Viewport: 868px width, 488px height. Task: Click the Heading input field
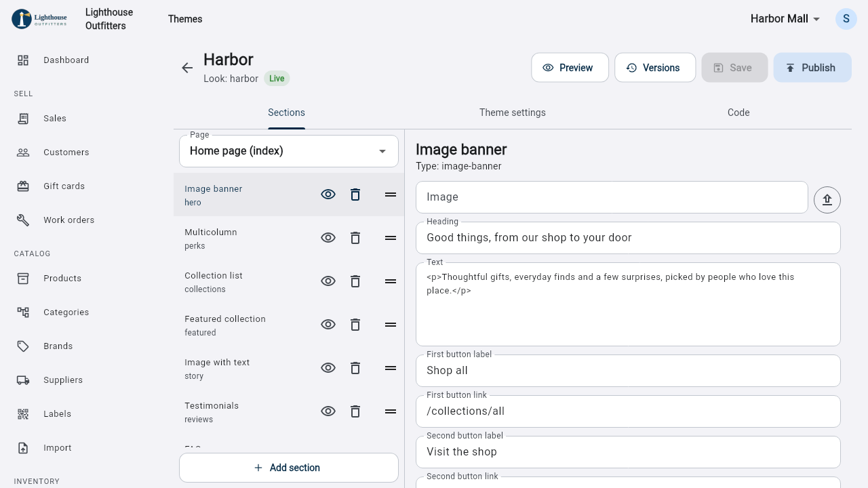[x=628, y=238]
